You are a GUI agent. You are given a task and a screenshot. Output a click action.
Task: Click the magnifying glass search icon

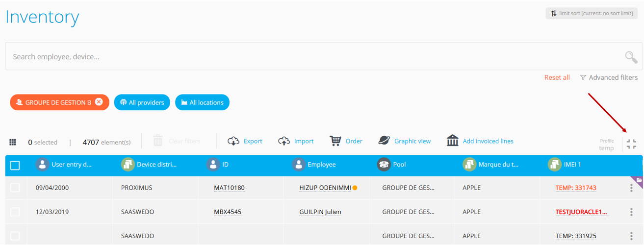631,57
